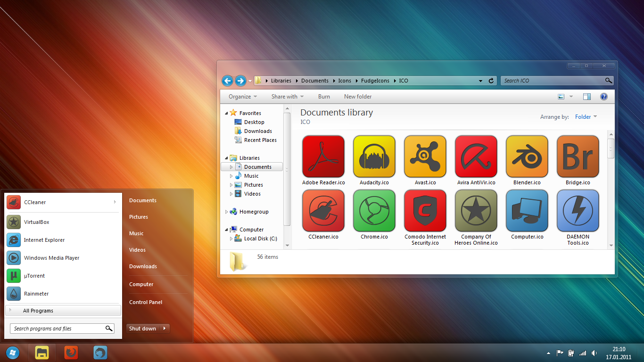Open the Shut down options arrow
The width and height of the screenshot is (644, 362).
click(x=164, y=329)
